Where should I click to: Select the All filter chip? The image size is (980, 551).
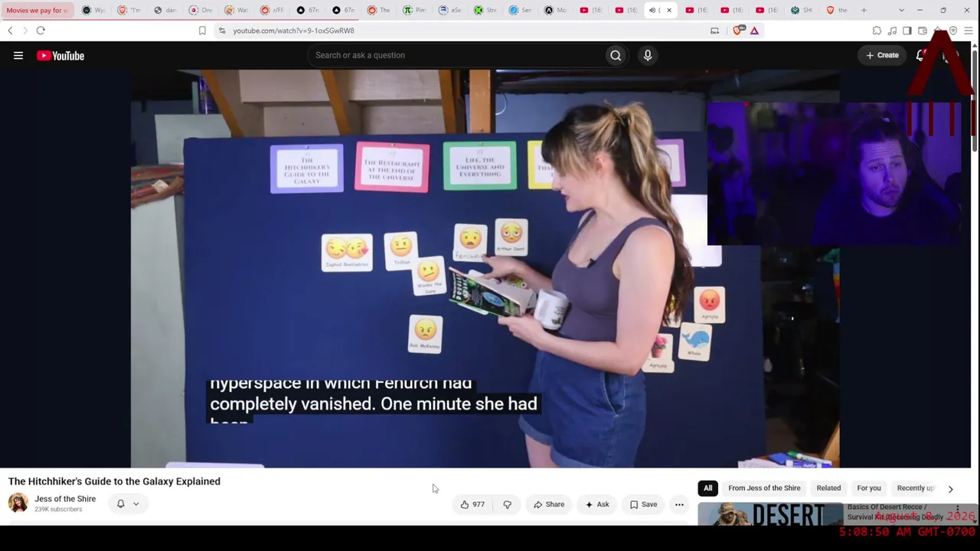tap(708, 488)
